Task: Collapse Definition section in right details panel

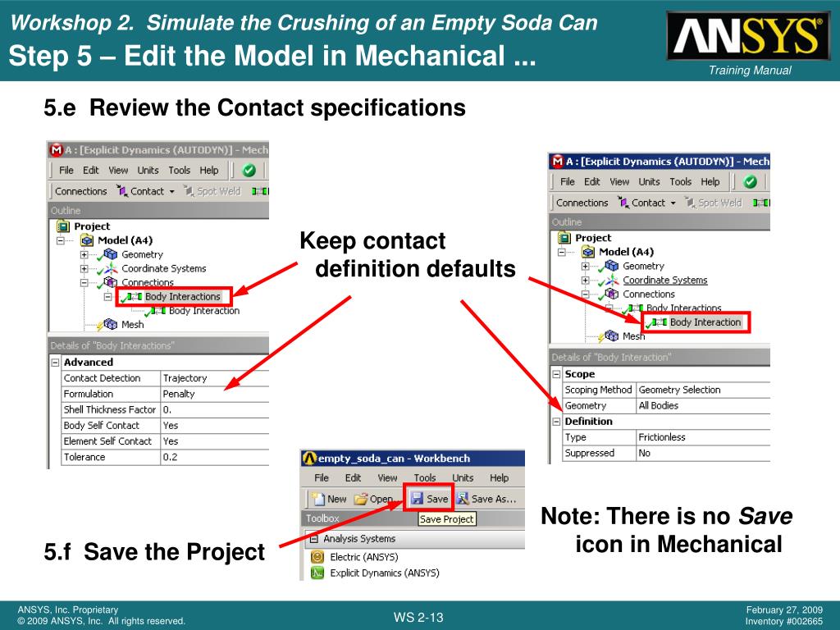Action: [x=556, y=422]
